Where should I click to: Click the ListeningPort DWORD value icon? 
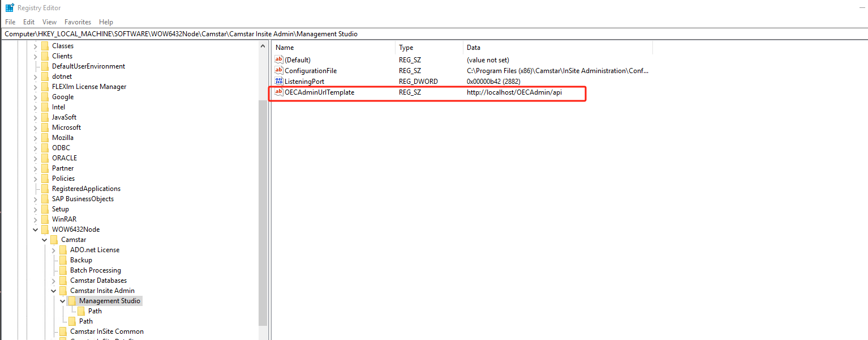pyautogui.click(x=278, y=81)
